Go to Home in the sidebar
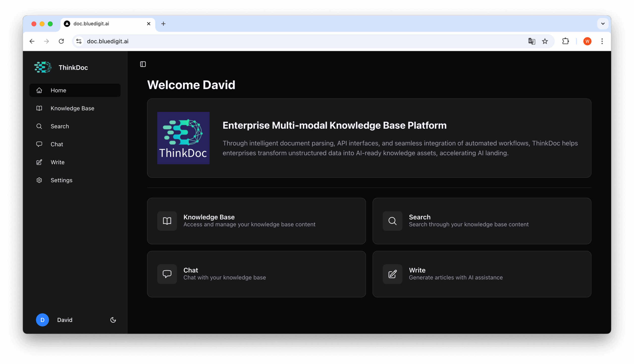 click(75, 90)
